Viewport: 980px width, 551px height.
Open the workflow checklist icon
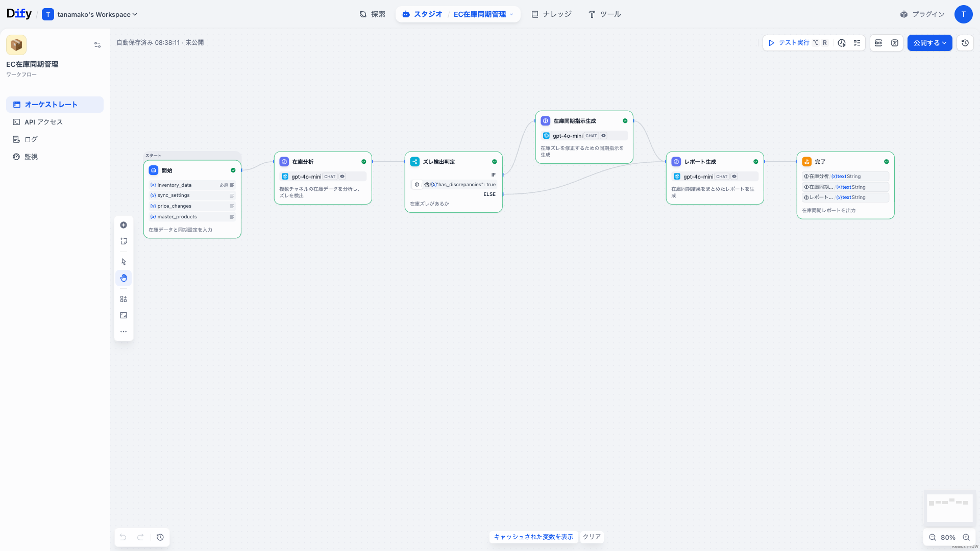pos(857,43)
